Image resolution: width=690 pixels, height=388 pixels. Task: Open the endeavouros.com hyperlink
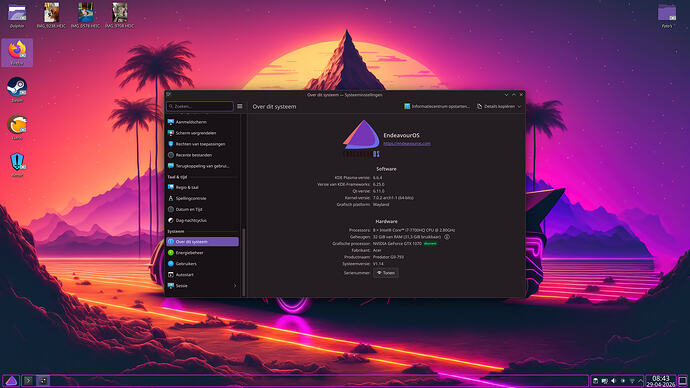pyautogui.click(x=407, y=143)
